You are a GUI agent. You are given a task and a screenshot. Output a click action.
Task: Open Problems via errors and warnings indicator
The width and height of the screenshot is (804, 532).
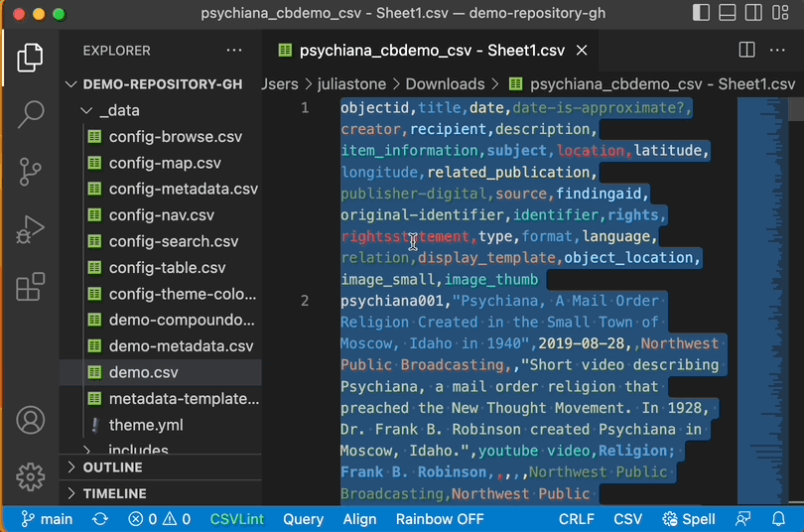coord(160,519)
